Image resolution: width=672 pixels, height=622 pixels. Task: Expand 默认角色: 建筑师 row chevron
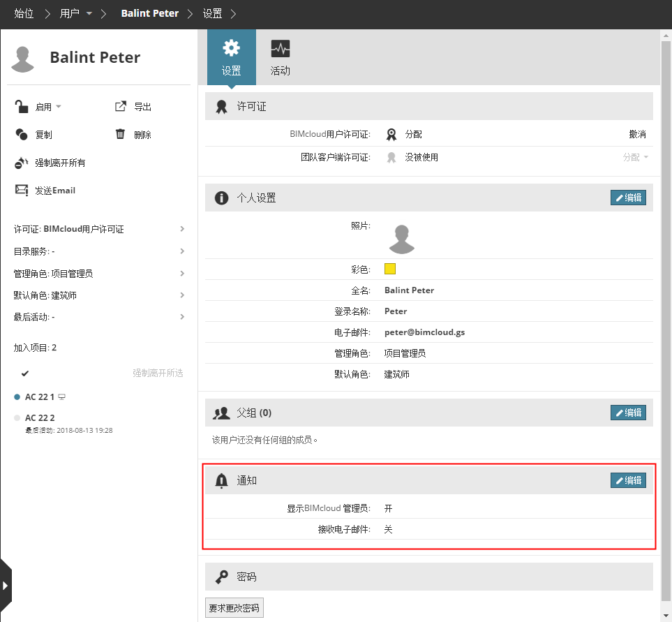(x=182, y=295)
